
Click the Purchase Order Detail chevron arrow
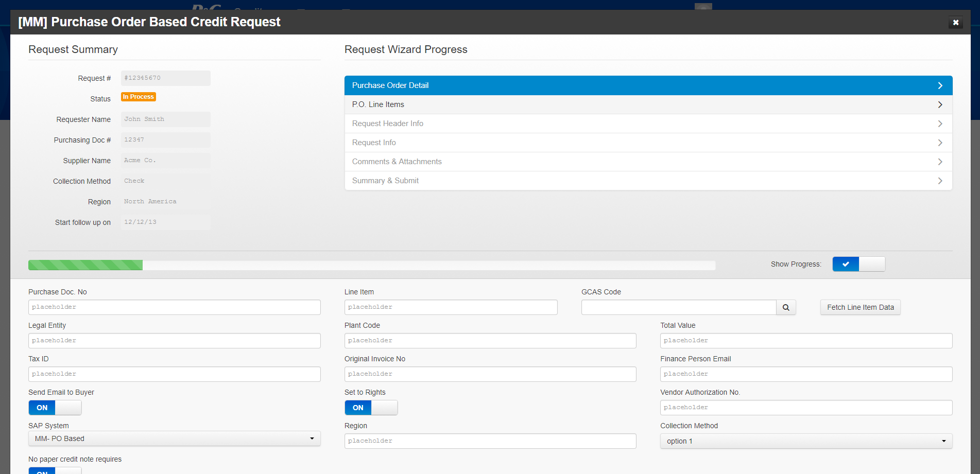coord(940,85)
